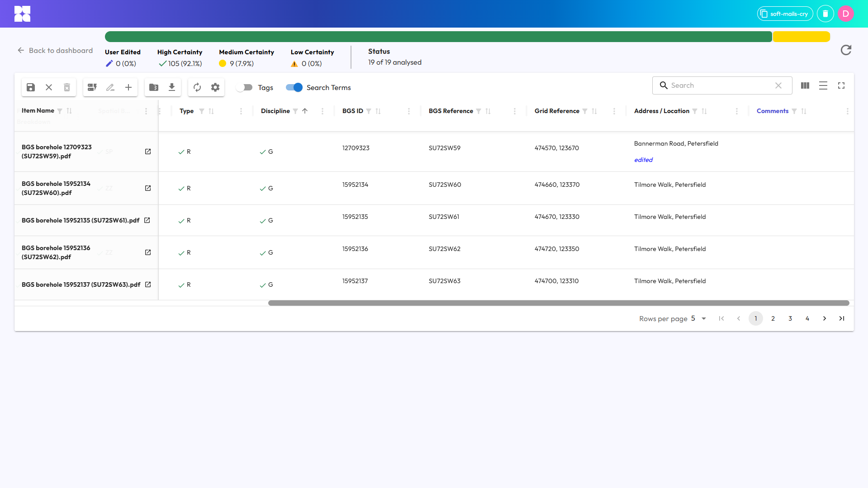Open the column view icon beside Search
This screenshot has height=488, width=868.
(805, 85)
